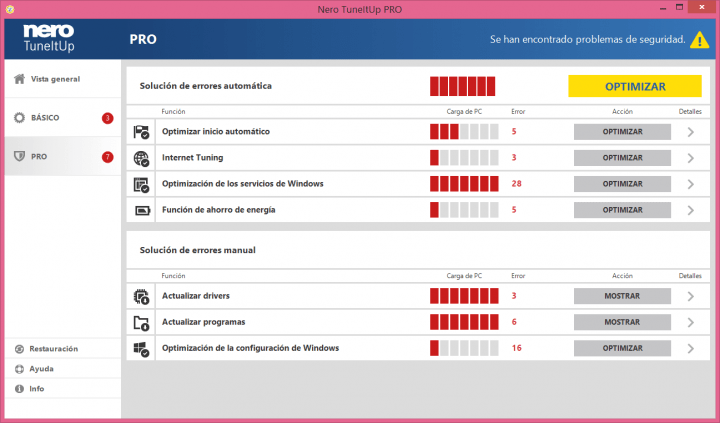Open the Vista general section
Screen dimensions: 720x423
click(x=63, y=79)
